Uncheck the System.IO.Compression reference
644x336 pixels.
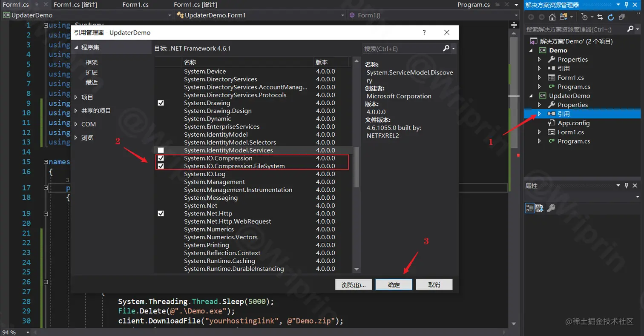click(161, 158)
